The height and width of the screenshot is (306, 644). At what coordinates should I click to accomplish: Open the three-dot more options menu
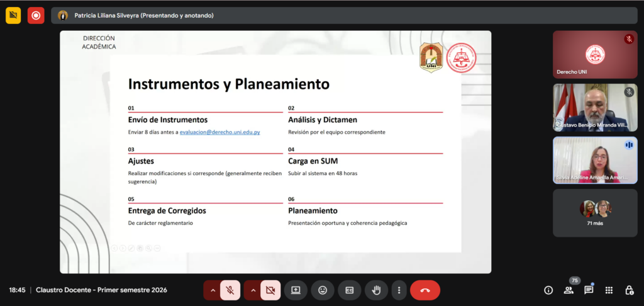[399, 290]
